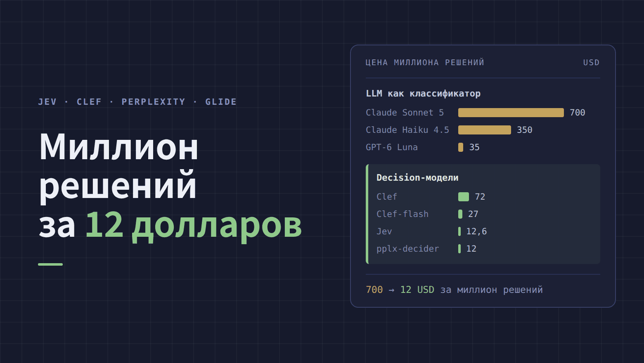Click the 'Claude Haiku 4.5' row label
This screenshot has height=363, width=644.
[407, 130]
